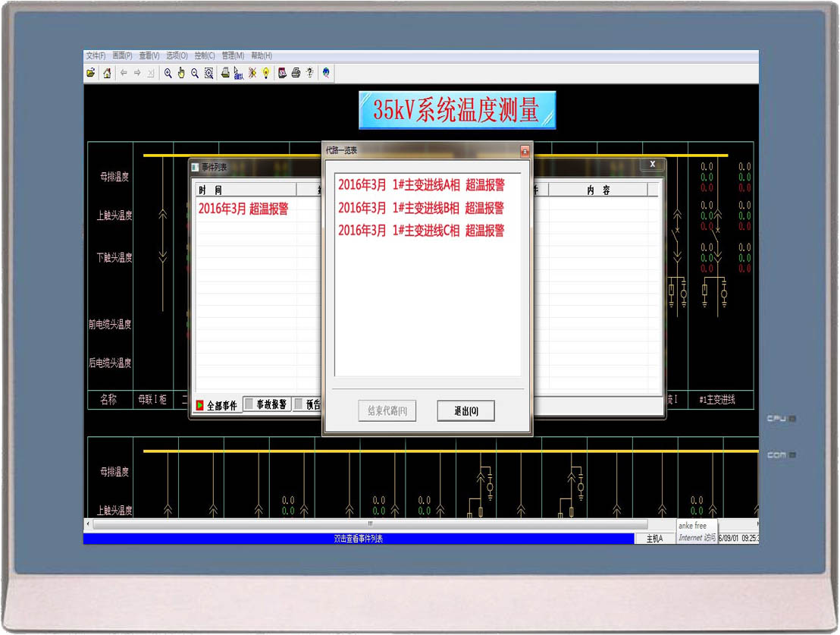The width and height of the screenshot is (840, 635).
Task: Switch to the 全部事件 tab
Action: tap(217, 405)
